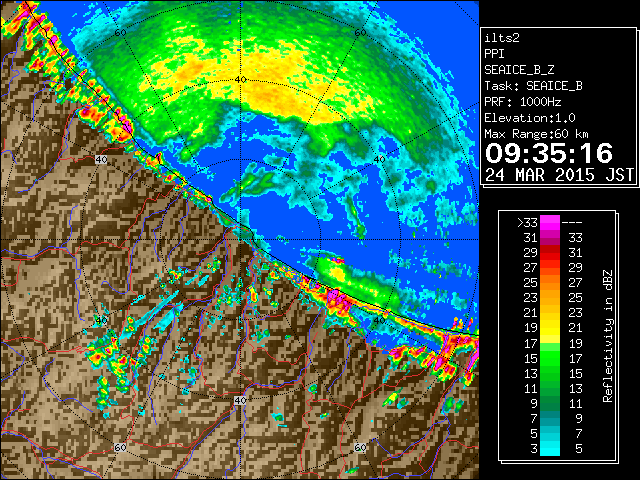Pick the teal 7–9 dBZ legend swatch

coord(550,418)
